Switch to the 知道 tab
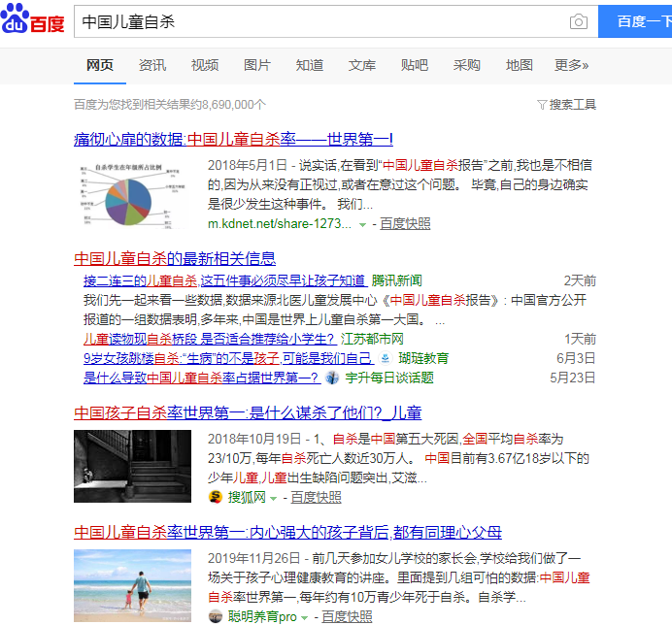 [x=310, y=65]
